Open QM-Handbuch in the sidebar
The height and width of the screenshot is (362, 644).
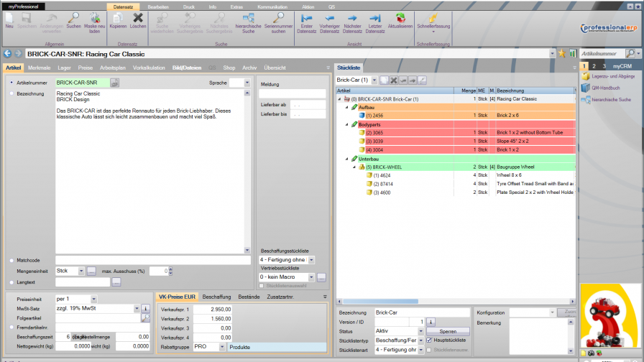(605, 87)
